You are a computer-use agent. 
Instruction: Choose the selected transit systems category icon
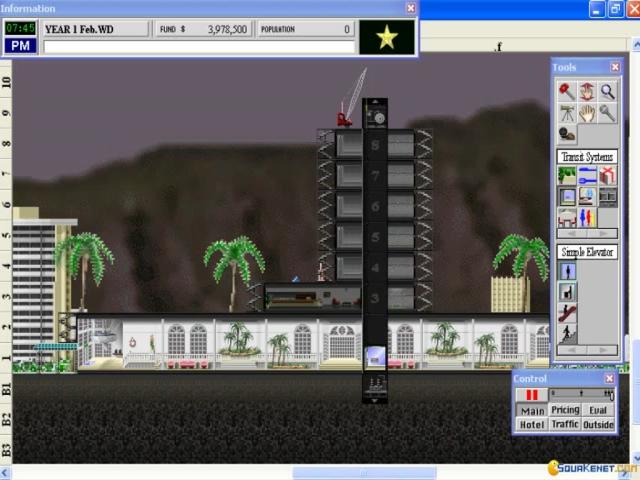tap(567, 197)
